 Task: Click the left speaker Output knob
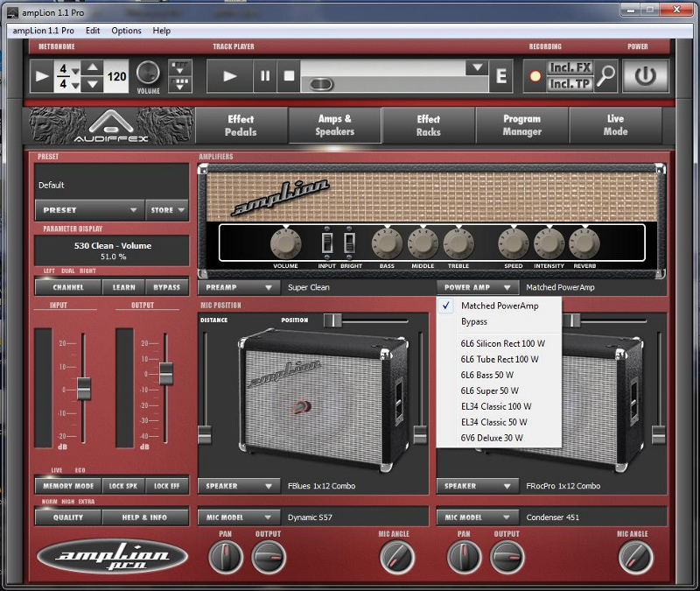tap(269, 557)
